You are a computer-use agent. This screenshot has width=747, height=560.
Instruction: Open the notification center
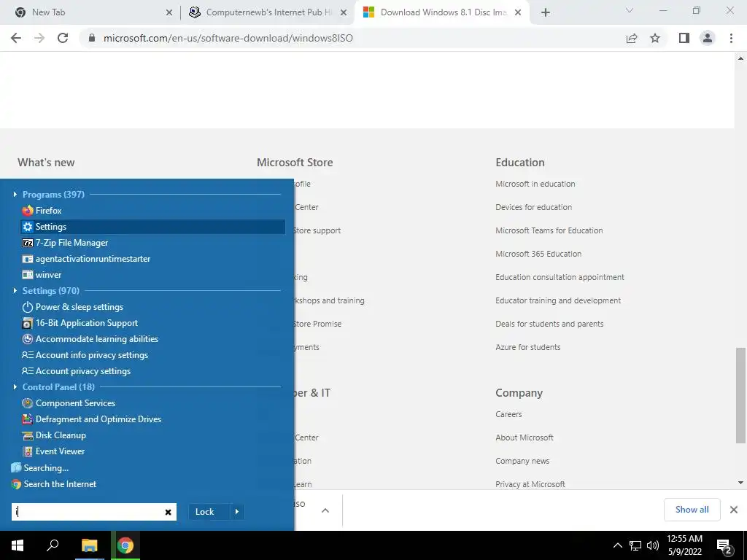coord(724,546)
